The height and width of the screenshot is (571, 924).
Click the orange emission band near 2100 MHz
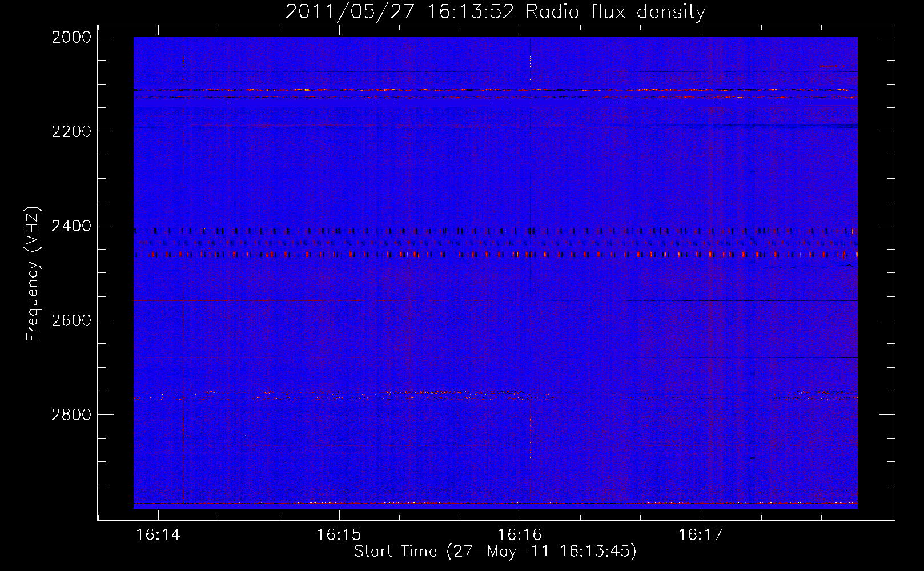click(400, 90)
